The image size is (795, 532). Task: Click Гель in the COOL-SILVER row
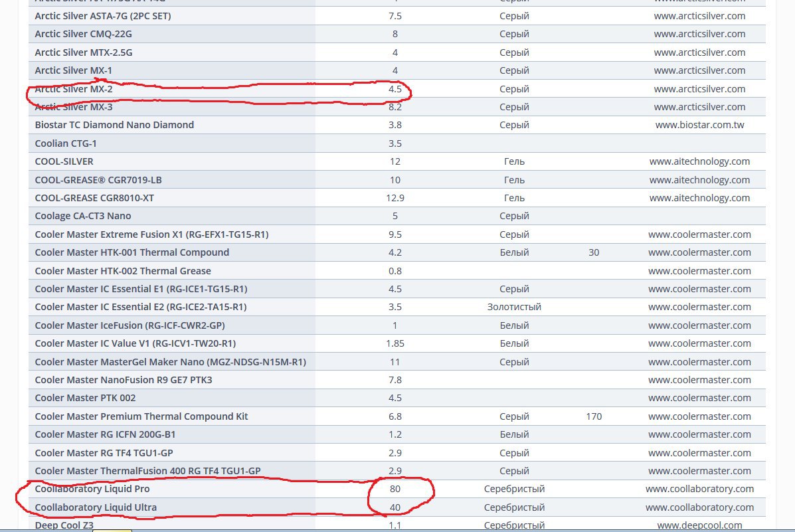pos(514,161)
